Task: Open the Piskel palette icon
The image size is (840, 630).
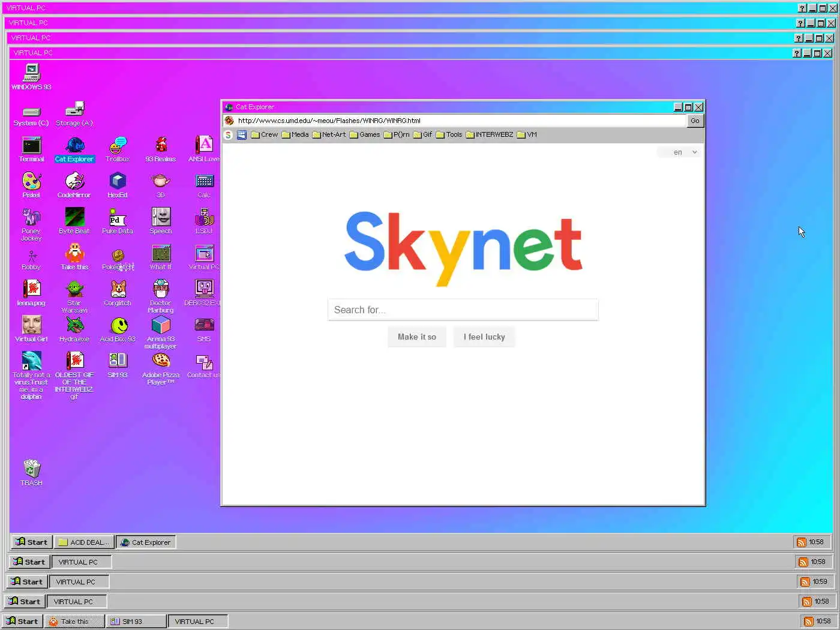Action: pos(31,185)
